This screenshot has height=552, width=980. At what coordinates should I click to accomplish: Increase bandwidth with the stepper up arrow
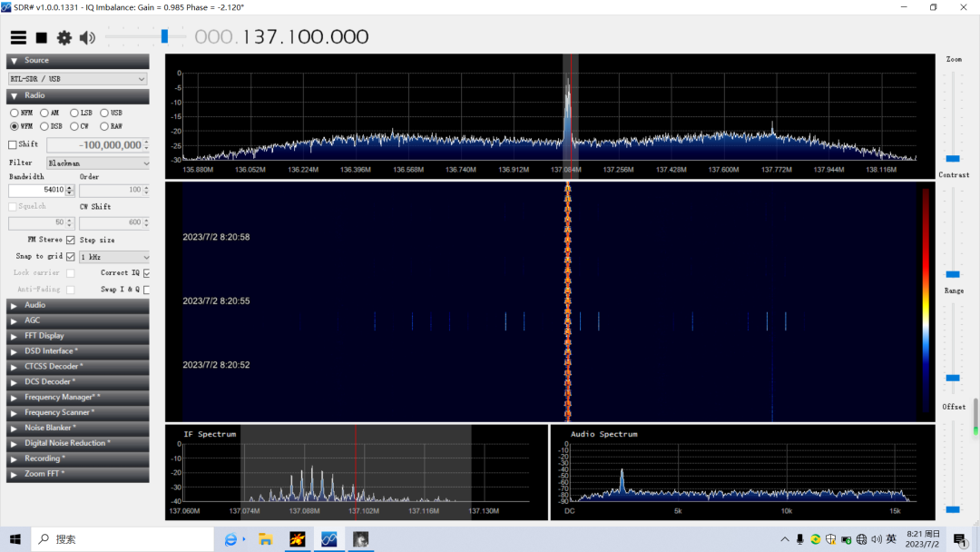coord(69,188)
